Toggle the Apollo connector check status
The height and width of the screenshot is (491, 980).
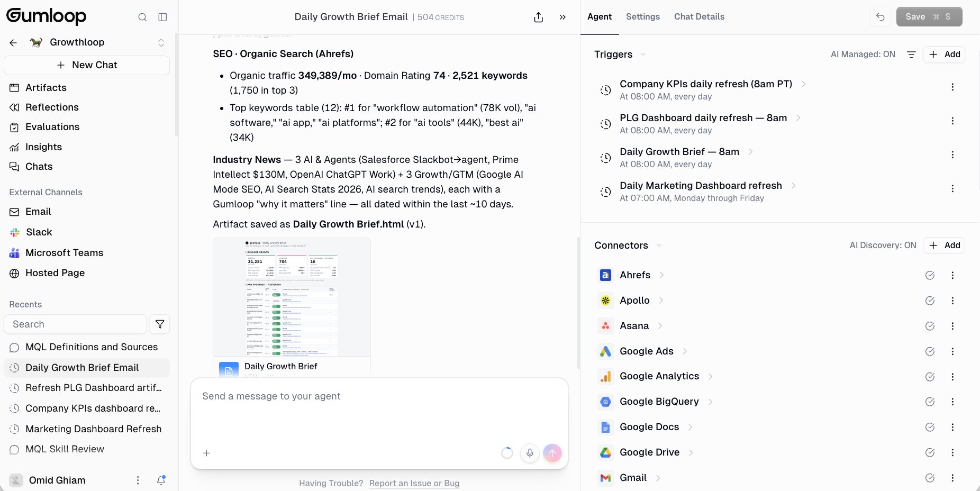click(x=930, y=301)
